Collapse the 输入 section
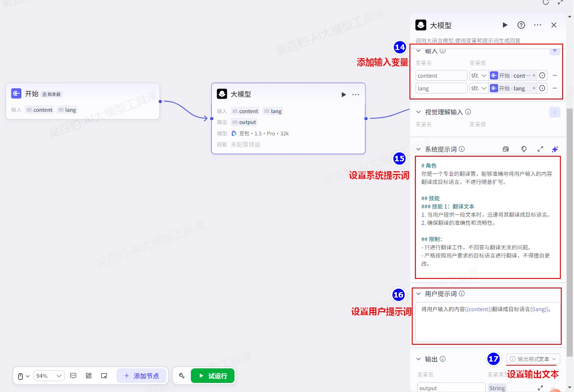 (419, 51)
